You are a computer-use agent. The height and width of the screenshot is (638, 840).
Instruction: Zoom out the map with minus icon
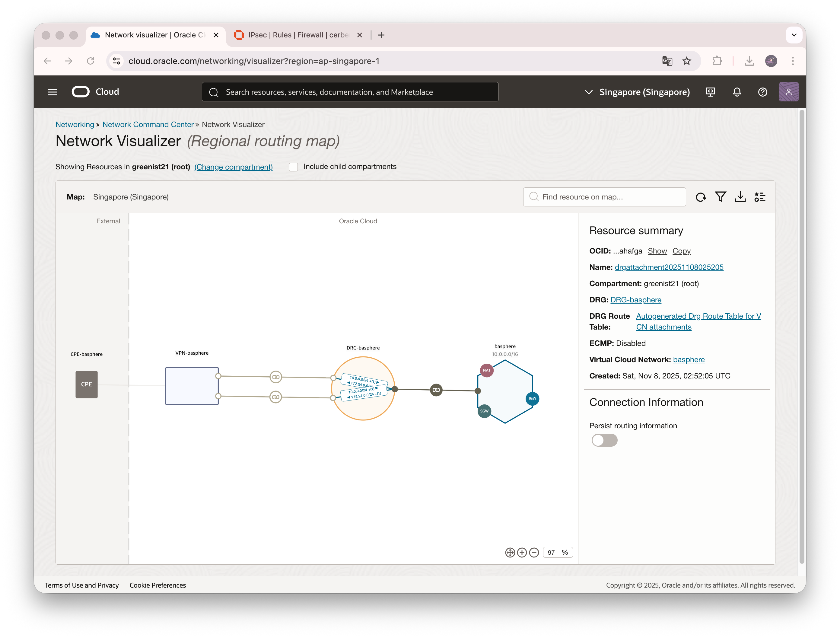point(534,553)
